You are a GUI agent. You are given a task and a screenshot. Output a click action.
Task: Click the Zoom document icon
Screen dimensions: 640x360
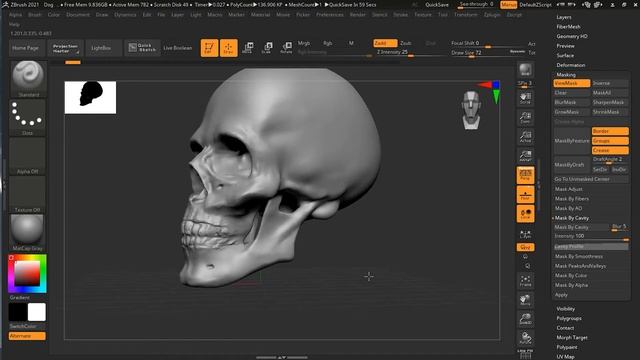[525, 117]
